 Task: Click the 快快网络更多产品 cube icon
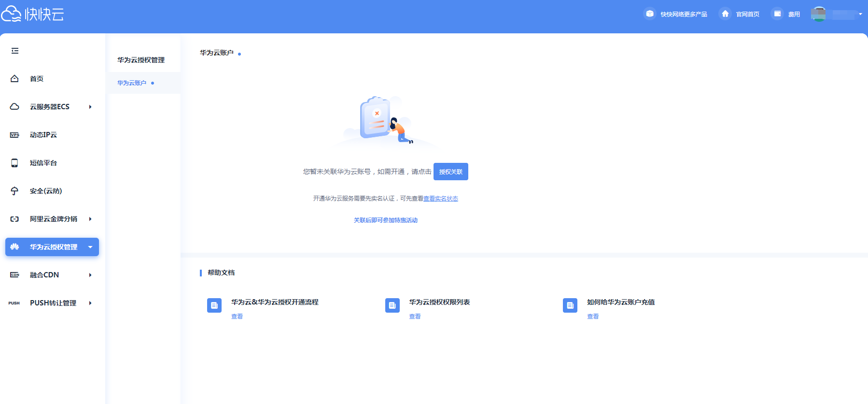[650, 14]
